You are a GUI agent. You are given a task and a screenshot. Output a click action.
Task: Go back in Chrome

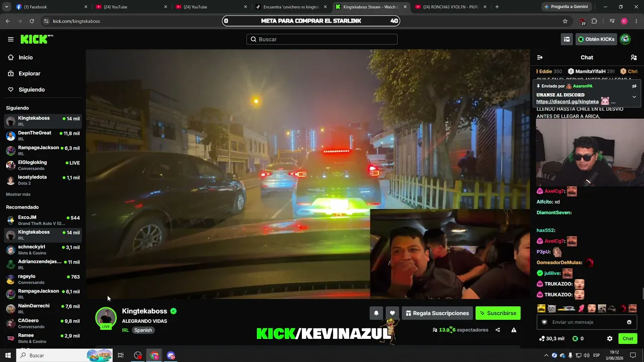click(x=8, y=21)
